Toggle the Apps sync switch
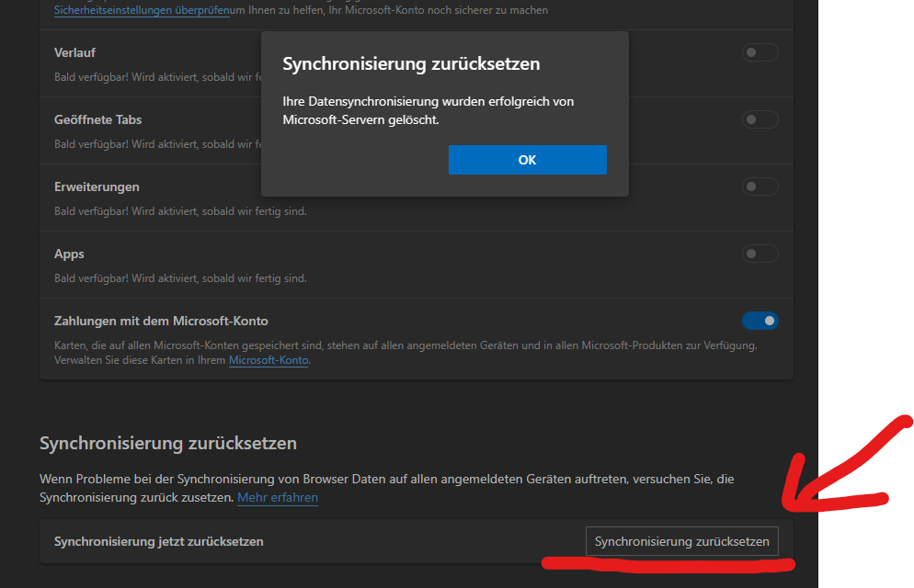The height and width of the screenshot is (588, 914). [760, 254]
